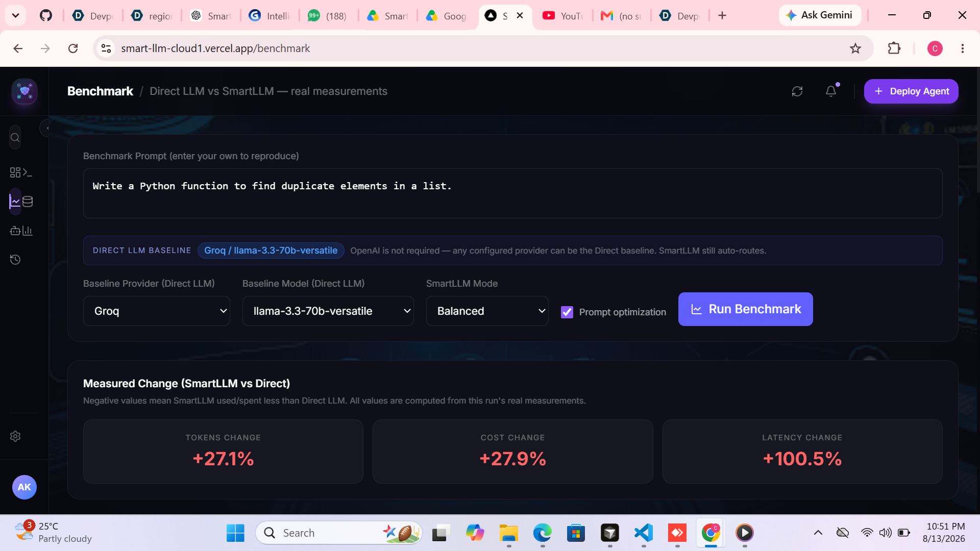This screenshot has width=980, height=551.
Task: Open the Baseline Model dropdown
Action: (x=328, y=311)
